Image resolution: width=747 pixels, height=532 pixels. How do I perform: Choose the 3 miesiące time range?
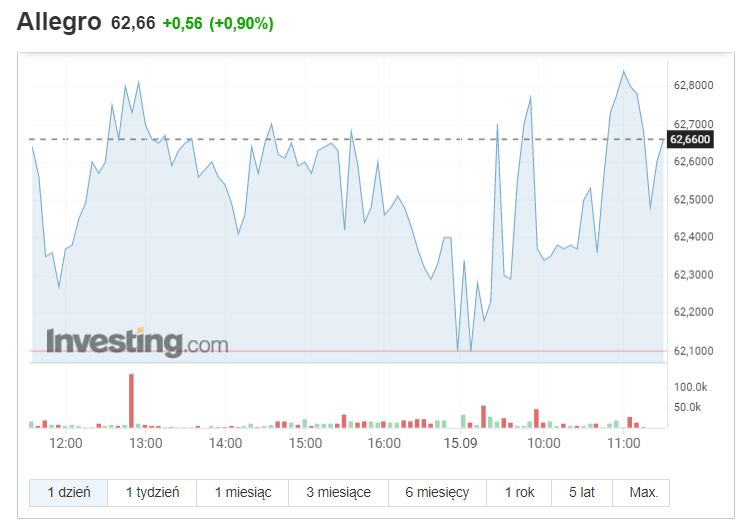point(338,492)
